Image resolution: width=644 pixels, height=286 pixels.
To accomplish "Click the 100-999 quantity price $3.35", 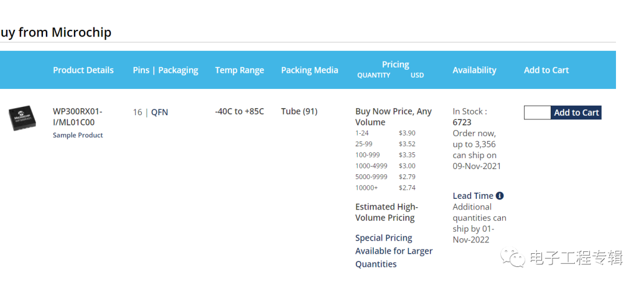I will (407, 155).
